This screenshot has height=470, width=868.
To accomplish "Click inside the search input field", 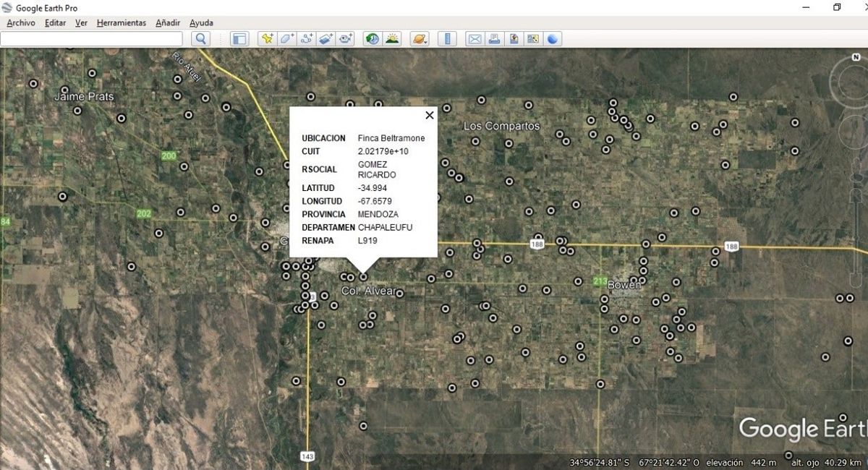I will point(91,39).
